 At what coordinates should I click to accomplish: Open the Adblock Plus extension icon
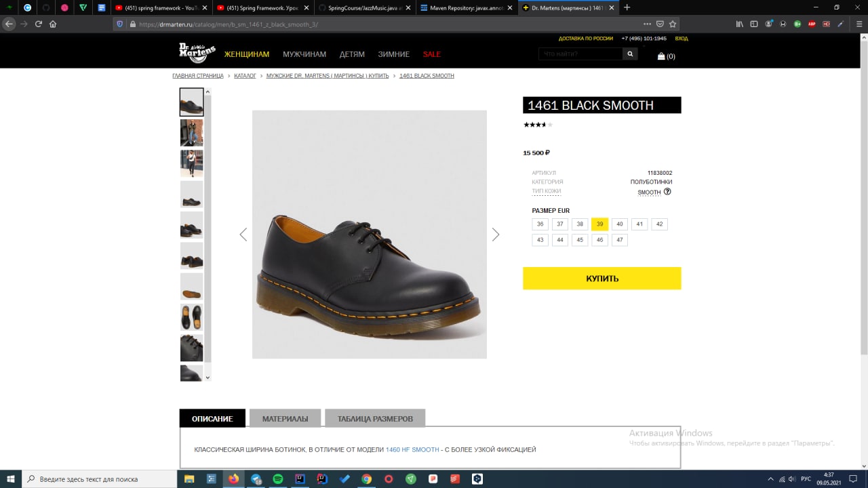click(812, 24)
